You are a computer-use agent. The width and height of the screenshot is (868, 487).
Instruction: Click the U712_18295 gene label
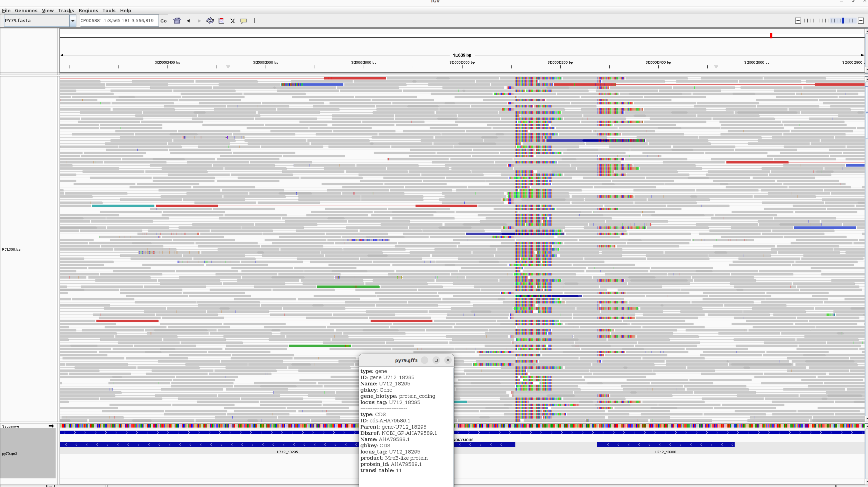pos(287,452)
